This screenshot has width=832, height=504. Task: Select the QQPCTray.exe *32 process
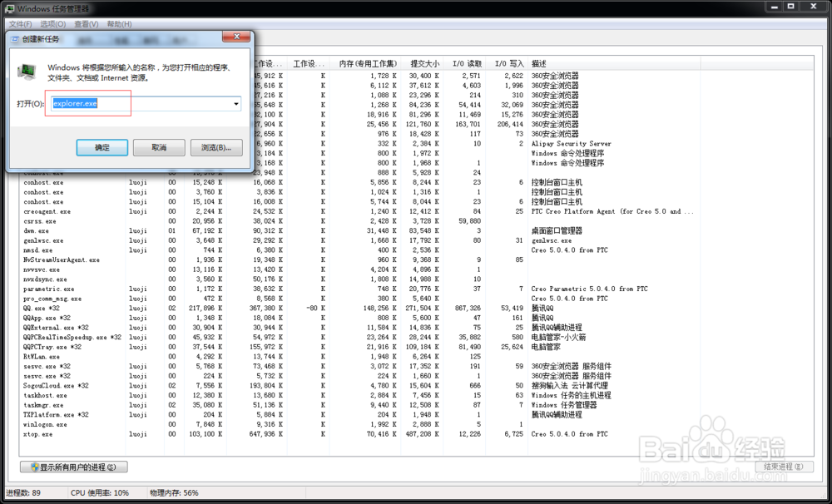click(52, 347)
